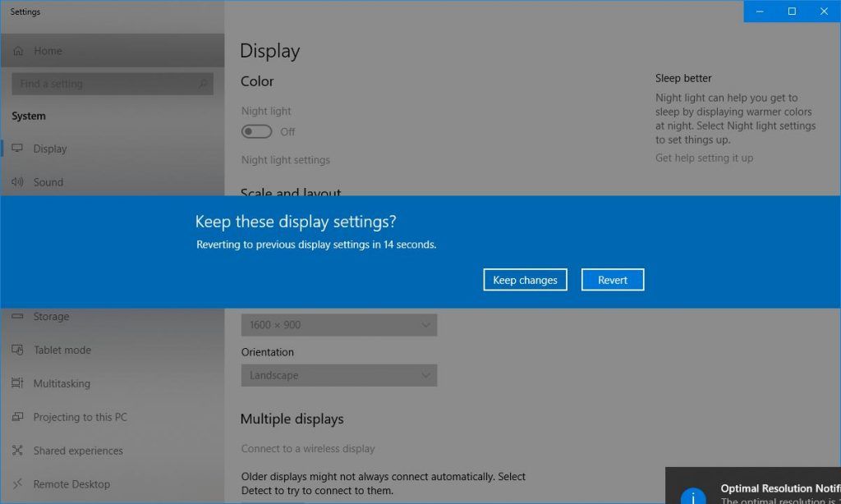Viewport: 841px width, 504px height.
Task: Go to Home in the Settings navigation
Action: (x=47, y=50)
